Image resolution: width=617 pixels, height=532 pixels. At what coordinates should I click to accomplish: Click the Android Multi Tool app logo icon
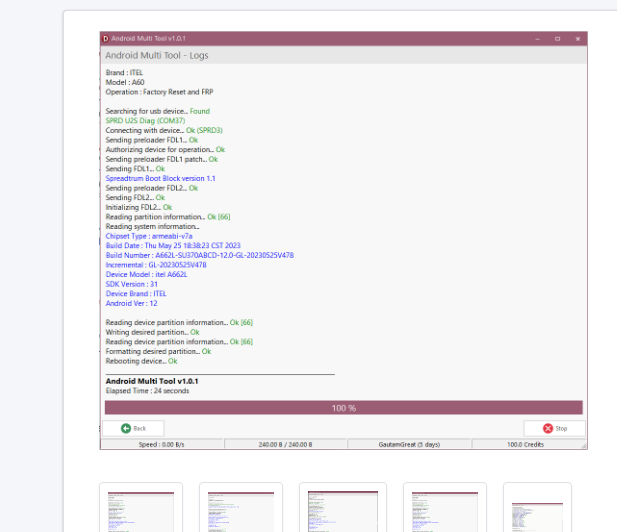pos(105,39)
